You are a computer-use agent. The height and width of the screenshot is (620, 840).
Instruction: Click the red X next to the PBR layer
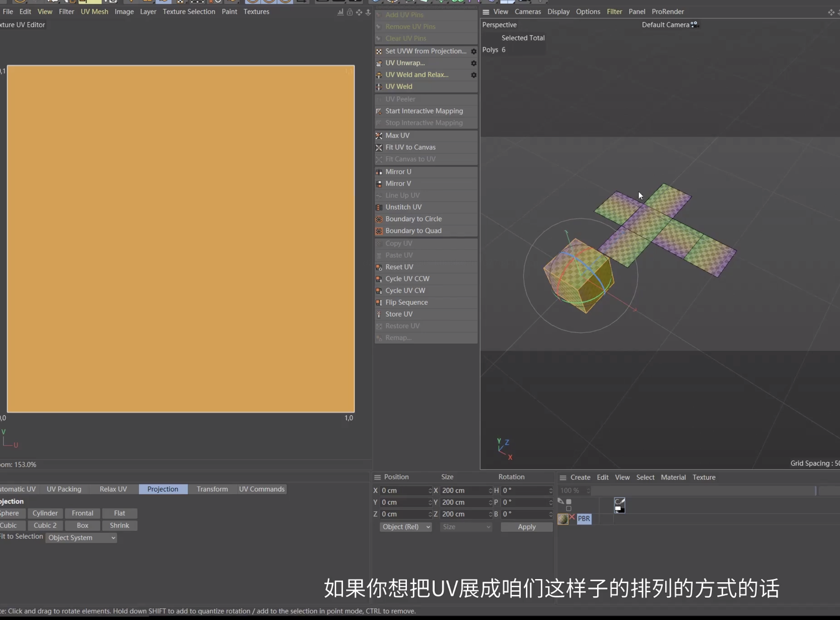[572, 517]
